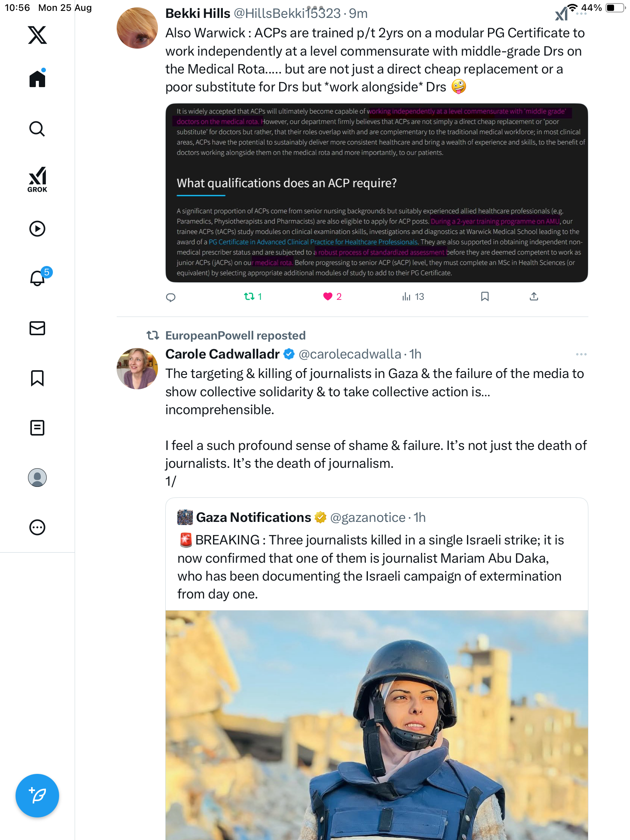Open the video play icon in the sidebar
This screenshot has height=840, width=630.
[x=37, y=229]
